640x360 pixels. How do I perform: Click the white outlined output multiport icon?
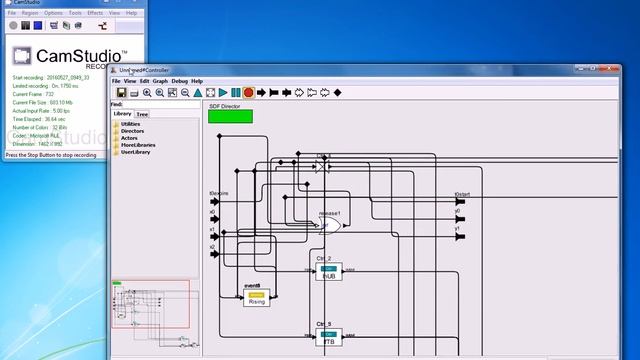click(x=312, y=93)
